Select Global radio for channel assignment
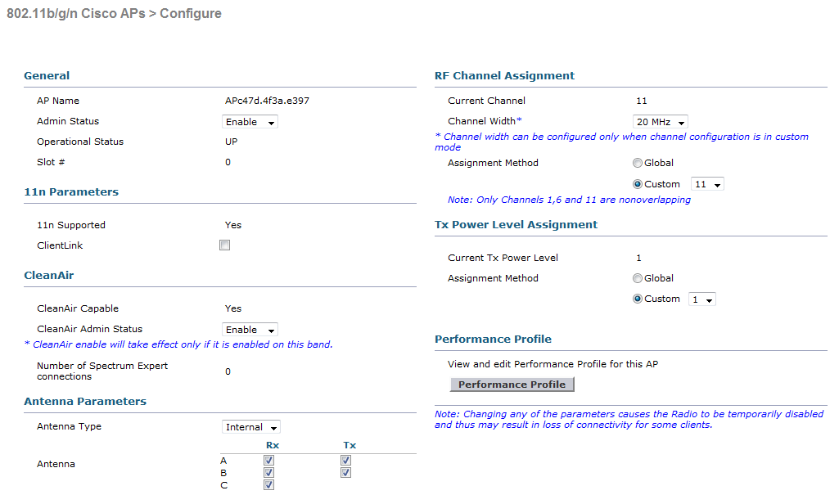Viewport: 830px width, 504px height. point(638,163)
